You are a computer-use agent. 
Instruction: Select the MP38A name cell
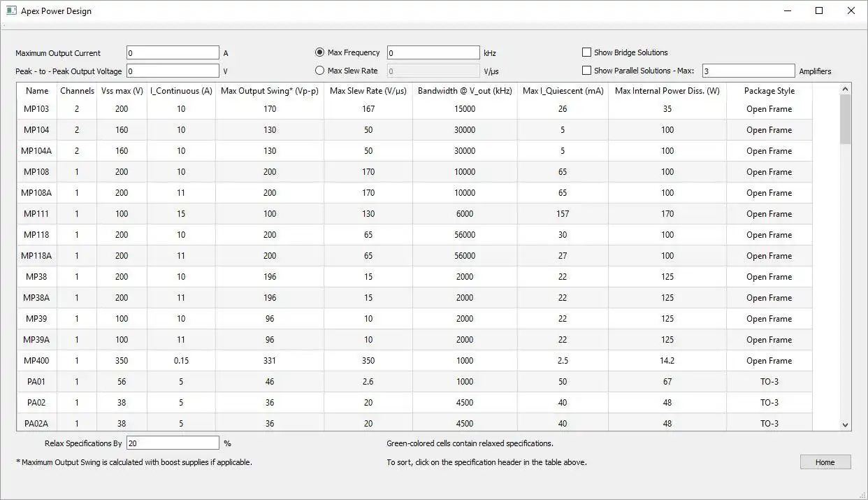37,298
